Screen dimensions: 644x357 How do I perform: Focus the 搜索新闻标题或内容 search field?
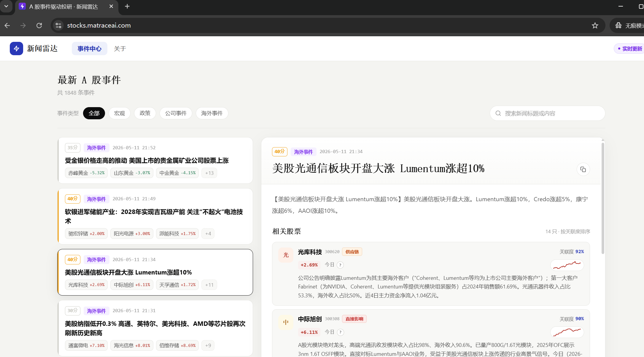(x=548, y=113)
